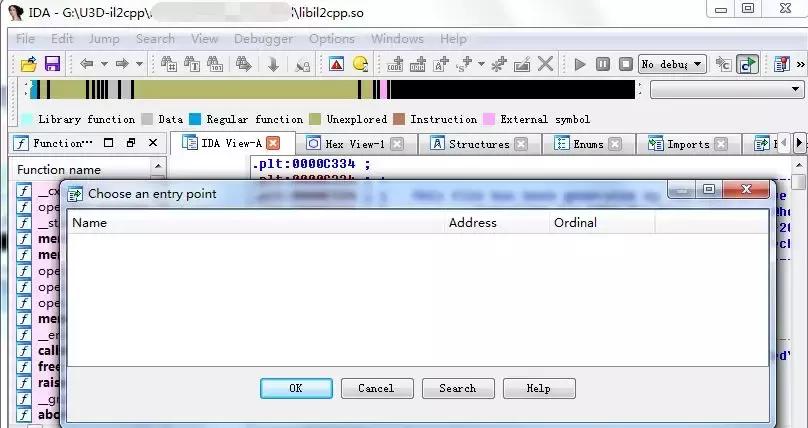The height and width of the screenshot is (428, 808).
Task: Click Help in the entry point dialog
Action: (x=539, y=388)
